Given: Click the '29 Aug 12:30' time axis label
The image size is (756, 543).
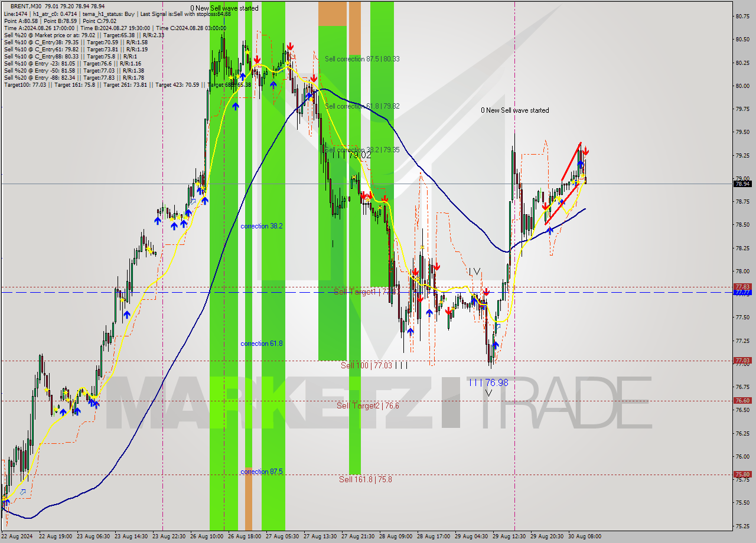Looking at the screenshot, I should (510, 537).
